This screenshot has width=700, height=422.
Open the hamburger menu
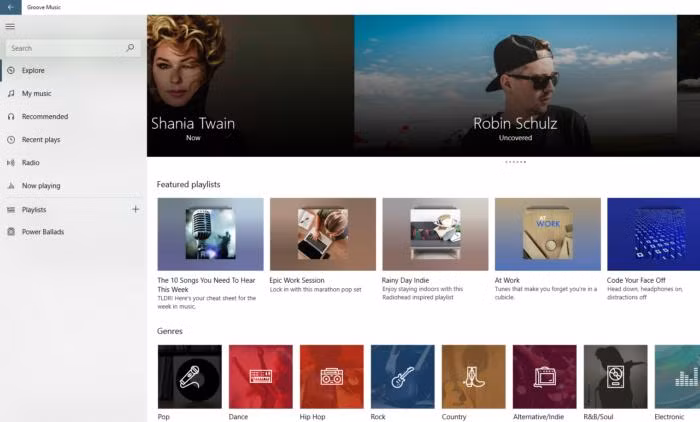10,26
